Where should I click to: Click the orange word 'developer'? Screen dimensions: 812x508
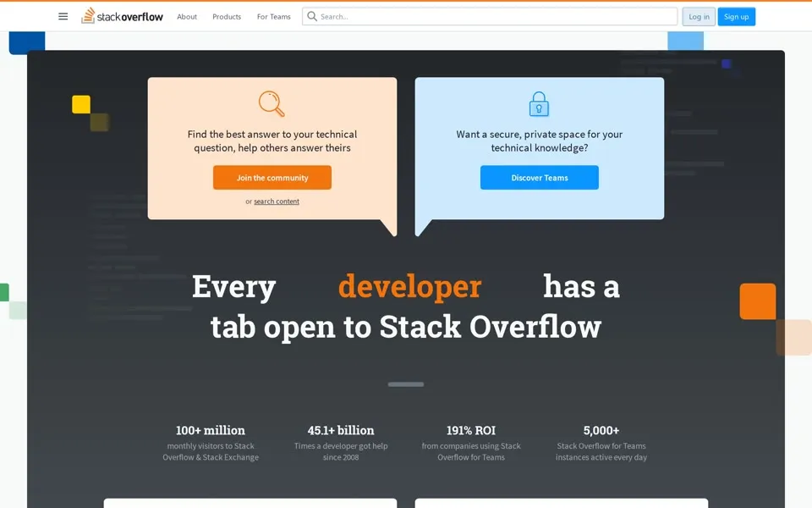coord(409,286)
